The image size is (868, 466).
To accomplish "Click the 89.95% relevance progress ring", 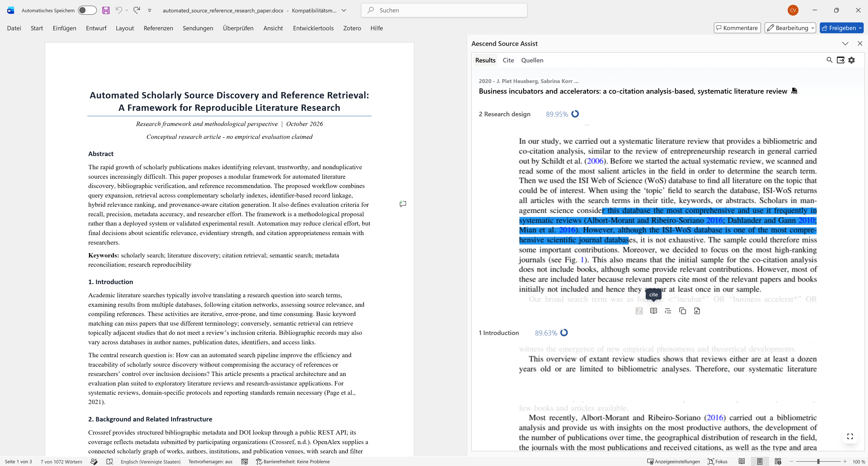I will coord(575,114).
